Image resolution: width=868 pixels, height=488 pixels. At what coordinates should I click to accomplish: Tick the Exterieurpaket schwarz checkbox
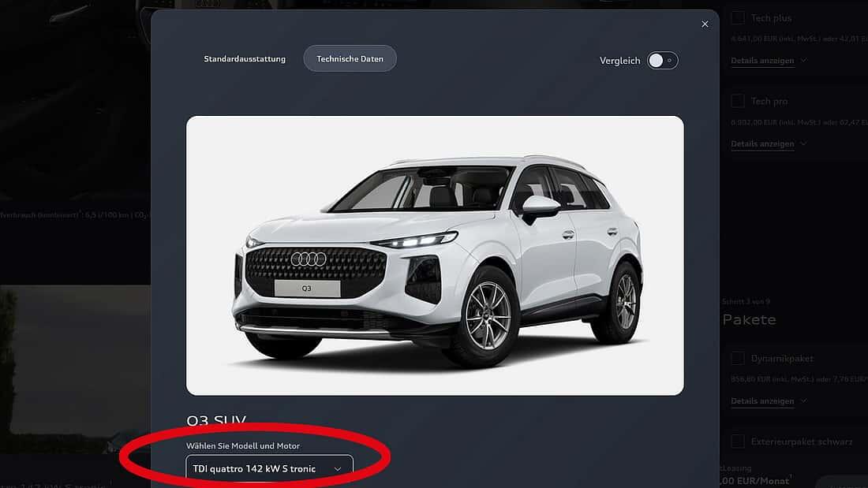click(x=737, y=441)
